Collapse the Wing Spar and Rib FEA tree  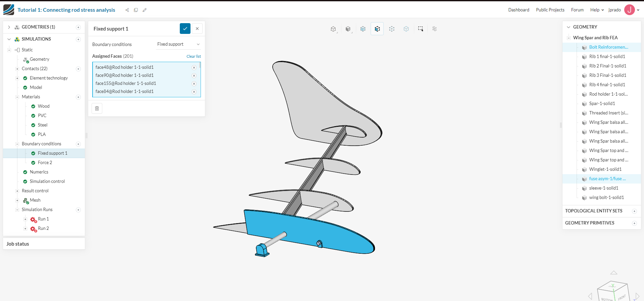(569, 38)
